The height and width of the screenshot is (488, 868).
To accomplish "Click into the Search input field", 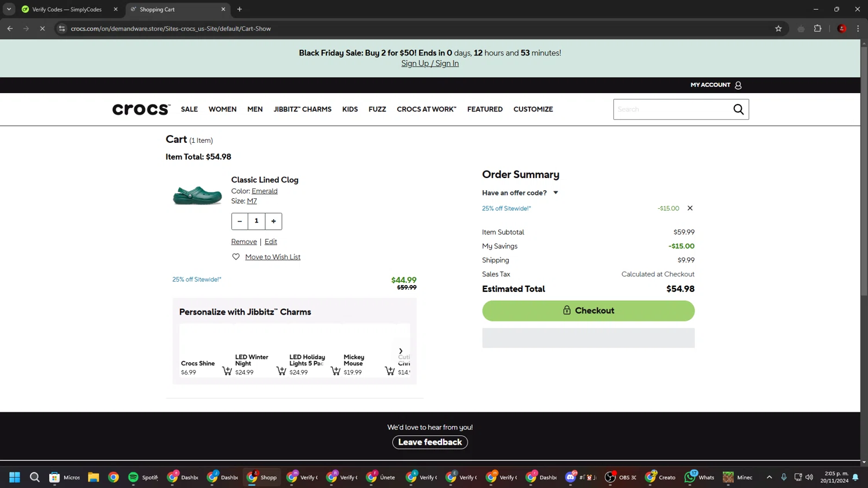I will pyautogui.click(x=672, y=109).
